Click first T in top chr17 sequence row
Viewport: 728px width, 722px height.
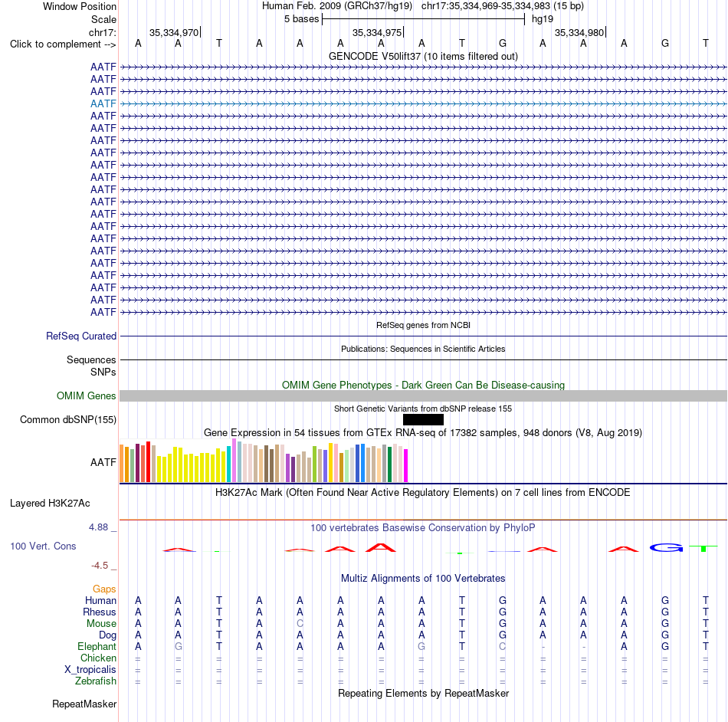[219, 43]
